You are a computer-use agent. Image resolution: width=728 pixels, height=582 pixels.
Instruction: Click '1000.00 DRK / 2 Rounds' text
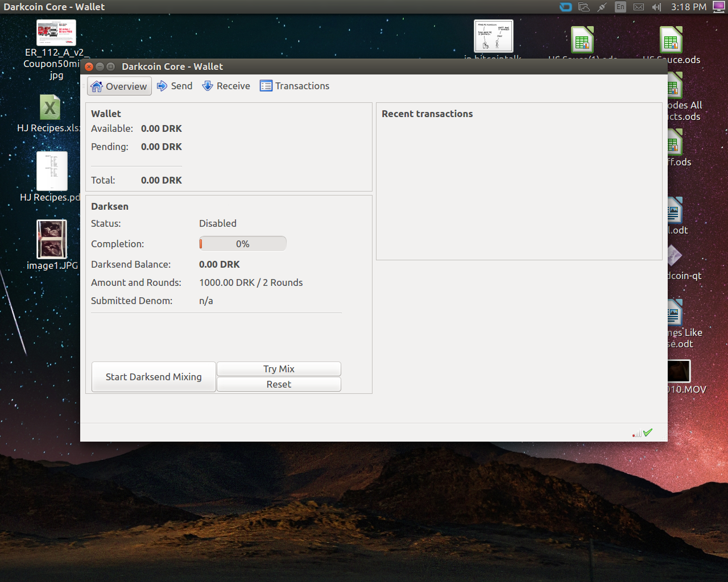tap(251, 282)
